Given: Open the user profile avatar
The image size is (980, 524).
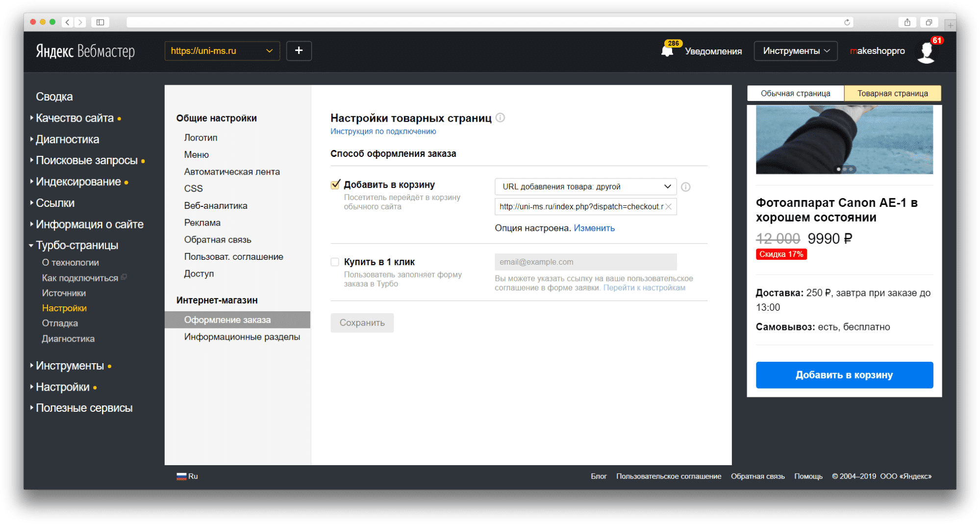Looking at the screenshot, I should [926, 52].
